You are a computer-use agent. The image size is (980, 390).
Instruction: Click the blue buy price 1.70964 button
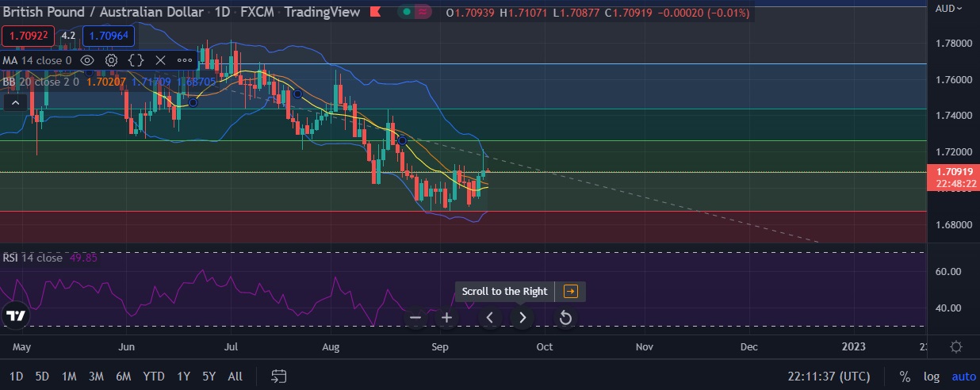[x=109, y=36]
